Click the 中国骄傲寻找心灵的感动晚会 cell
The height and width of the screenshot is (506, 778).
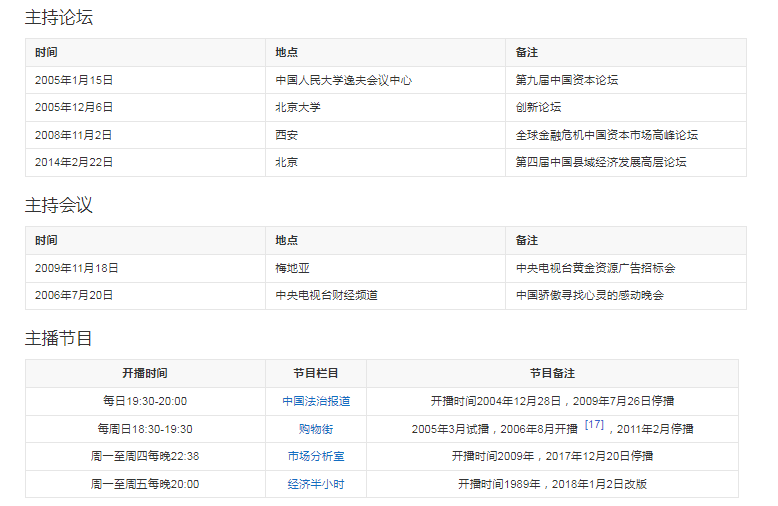tap(589, 295)
